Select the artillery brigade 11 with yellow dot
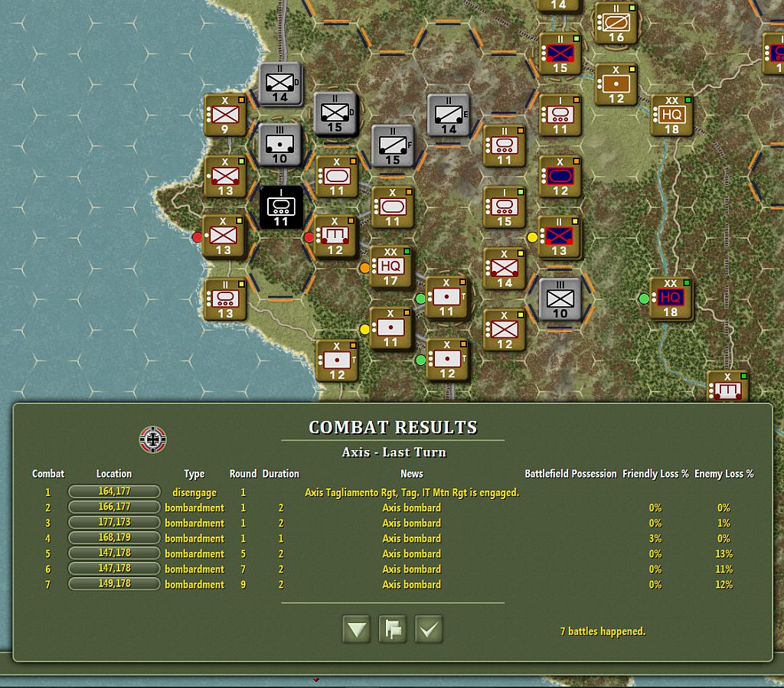Image resolution: width=784 pixels, height=688 pixels. [391, 328]
